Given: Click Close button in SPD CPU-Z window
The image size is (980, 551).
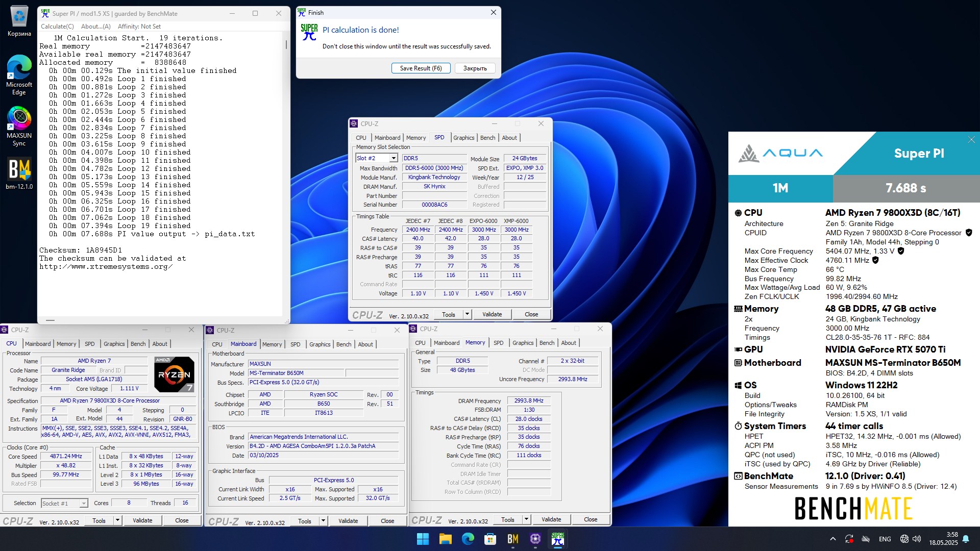Looking at the screenshot, I should (x=531, y=314).
